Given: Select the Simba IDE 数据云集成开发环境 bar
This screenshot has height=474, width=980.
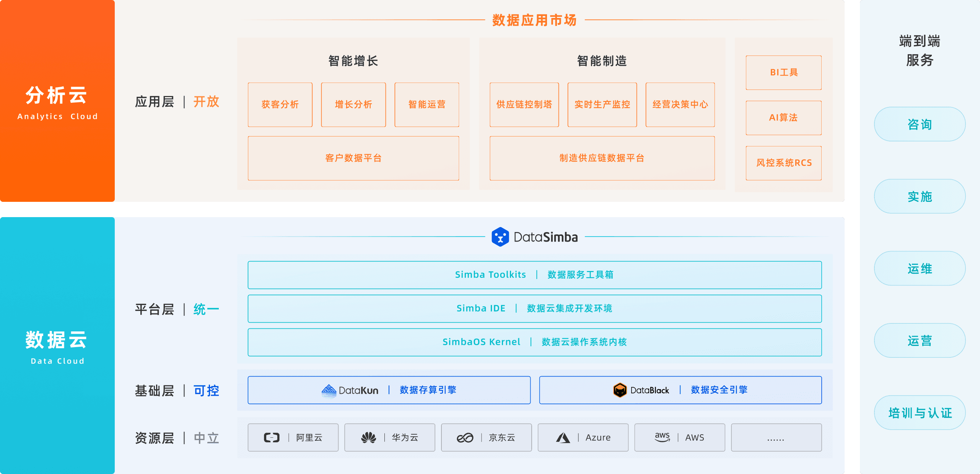Looking at the screenshot, I should coord(535,309).
